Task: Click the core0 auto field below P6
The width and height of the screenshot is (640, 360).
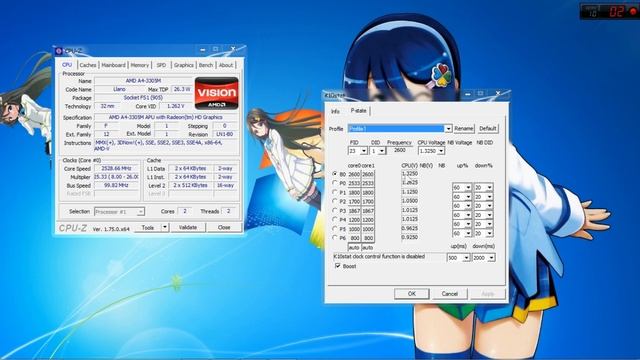Action: pos(354,247)
